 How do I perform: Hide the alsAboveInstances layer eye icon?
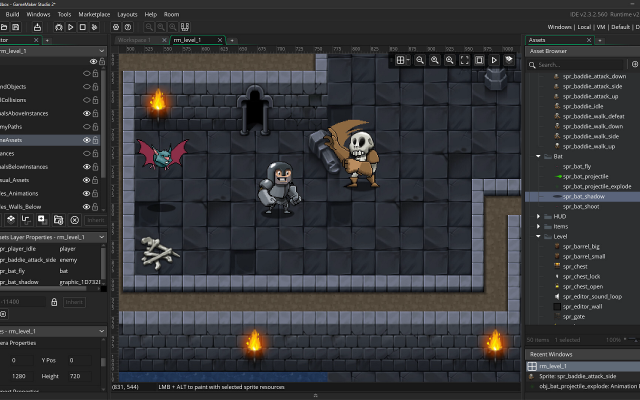pyautogui.click(x=87, y=113)
